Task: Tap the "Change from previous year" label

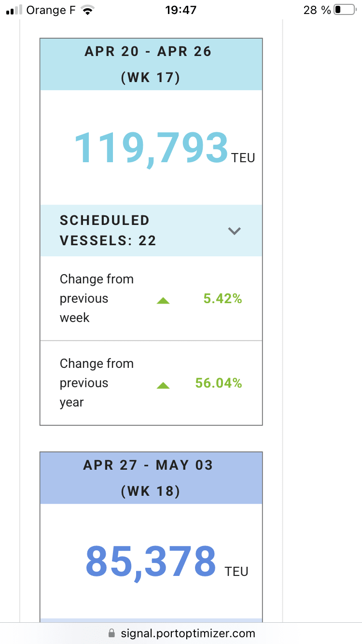Action: coord(97,383)
